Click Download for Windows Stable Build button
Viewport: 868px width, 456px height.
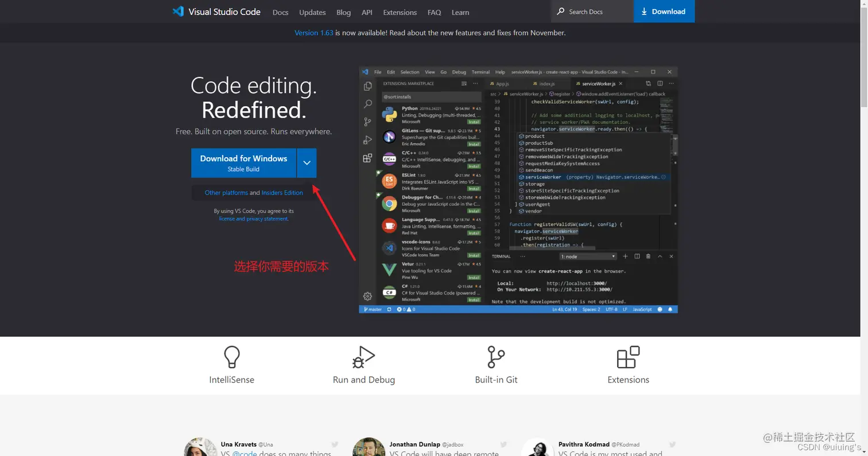click(243, 163)
